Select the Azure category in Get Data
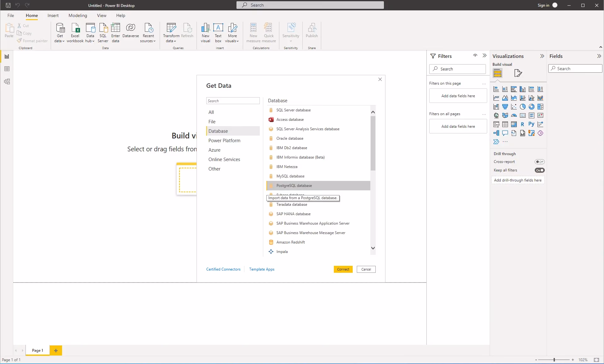 point(233,150)
